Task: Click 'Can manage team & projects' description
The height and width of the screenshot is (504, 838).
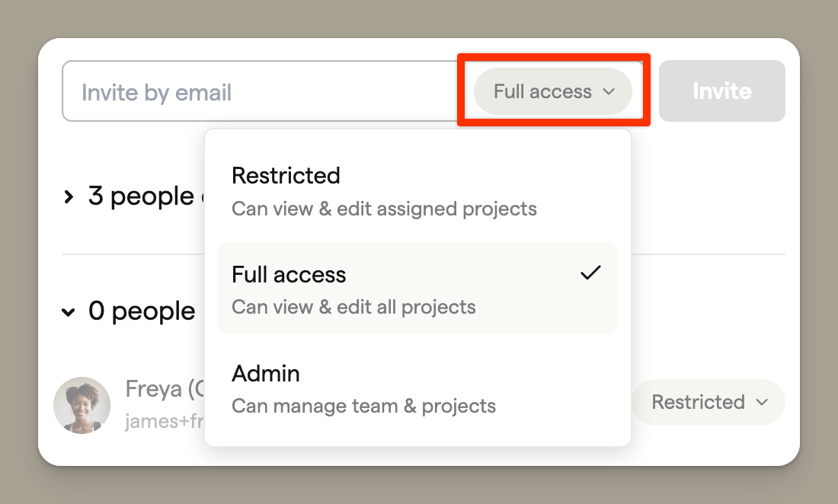Action: (364, 407)
